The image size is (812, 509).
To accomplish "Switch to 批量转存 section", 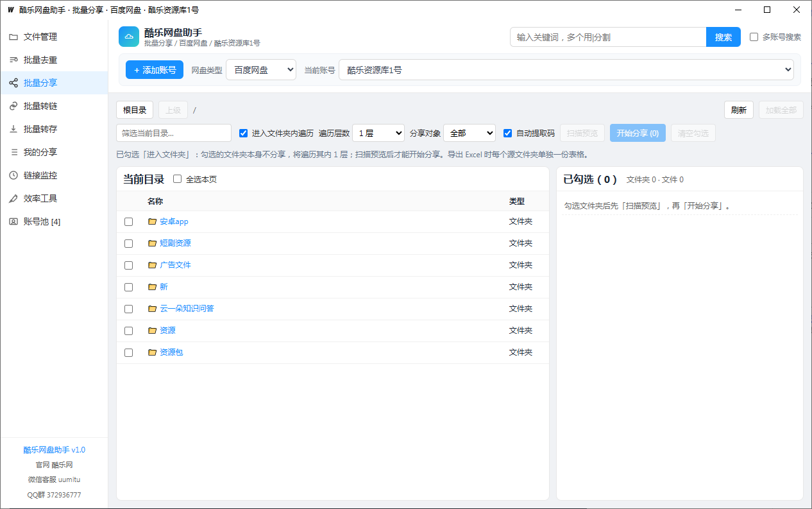I will (x=54, y=130).
